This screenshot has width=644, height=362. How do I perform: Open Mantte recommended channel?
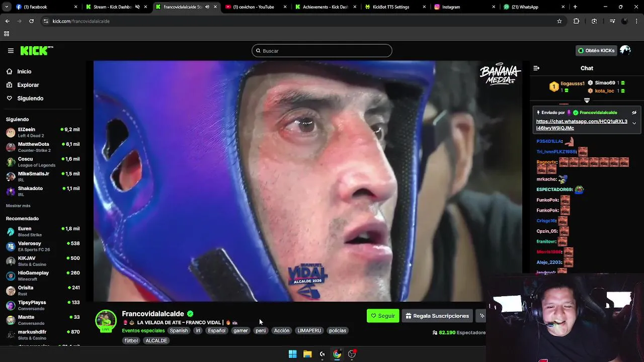(43, 320)
